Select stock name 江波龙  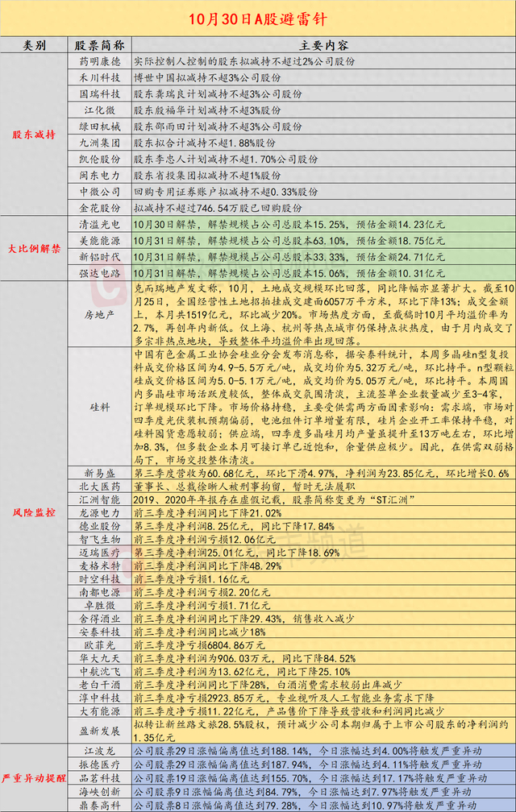[x=98, y=751]
